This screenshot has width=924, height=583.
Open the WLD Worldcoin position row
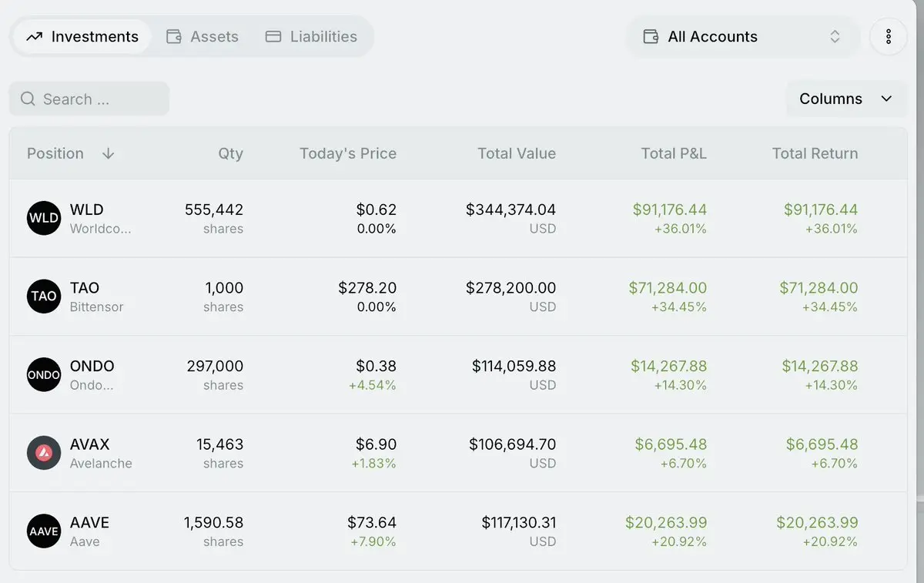pos(458,218)
